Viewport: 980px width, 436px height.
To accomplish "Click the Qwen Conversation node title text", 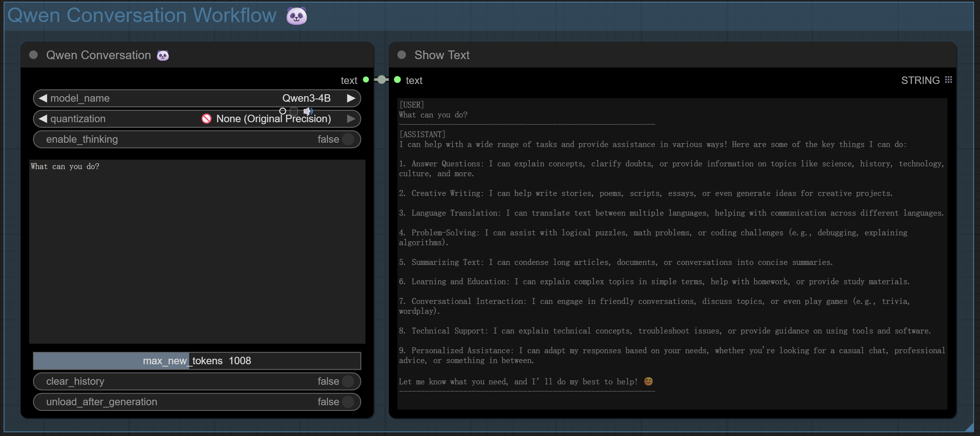I will pos(99,55).
